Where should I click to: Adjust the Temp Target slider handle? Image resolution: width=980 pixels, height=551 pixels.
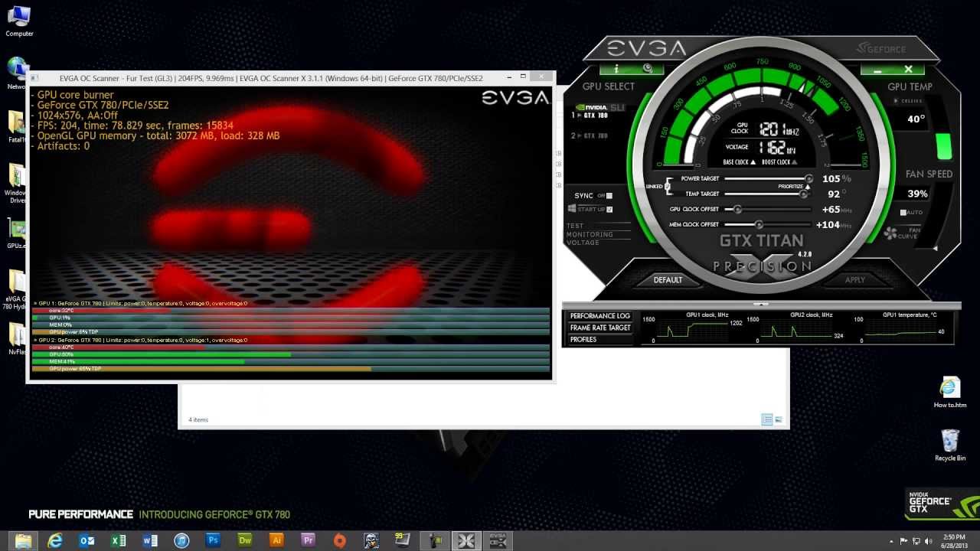803,194
